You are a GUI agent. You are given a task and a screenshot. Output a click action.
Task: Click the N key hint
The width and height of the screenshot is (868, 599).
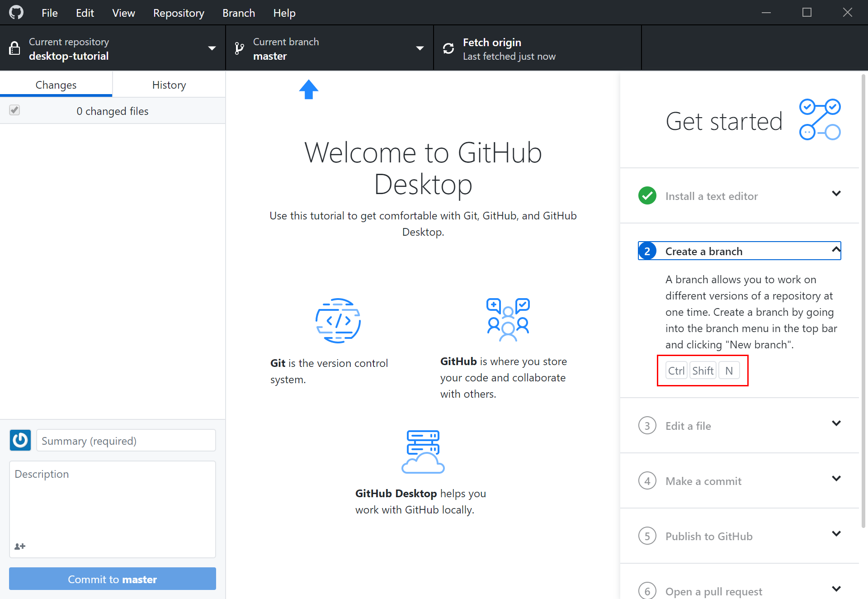click(729, 371)
